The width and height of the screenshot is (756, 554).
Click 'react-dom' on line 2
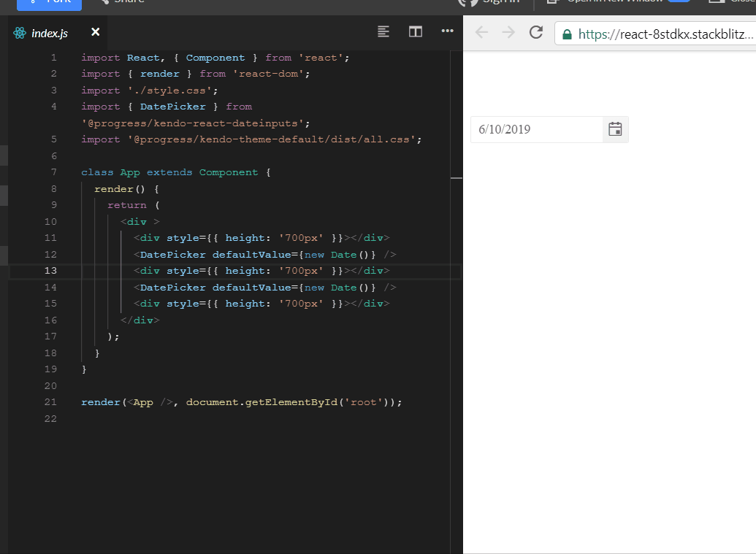[269, 74]
